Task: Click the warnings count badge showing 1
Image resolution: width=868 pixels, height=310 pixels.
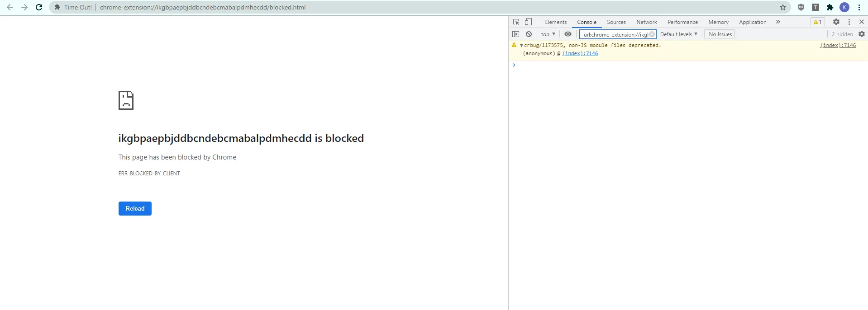Action: 818,22
